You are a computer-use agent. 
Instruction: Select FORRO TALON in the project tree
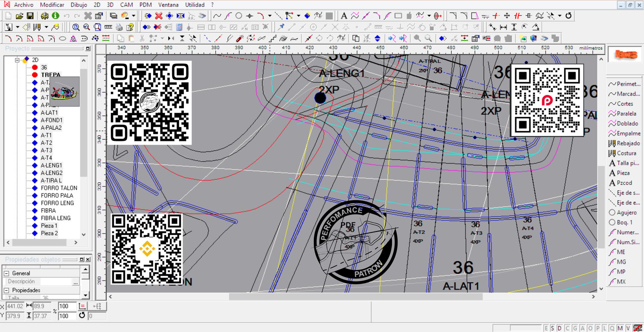coord(59,188)
